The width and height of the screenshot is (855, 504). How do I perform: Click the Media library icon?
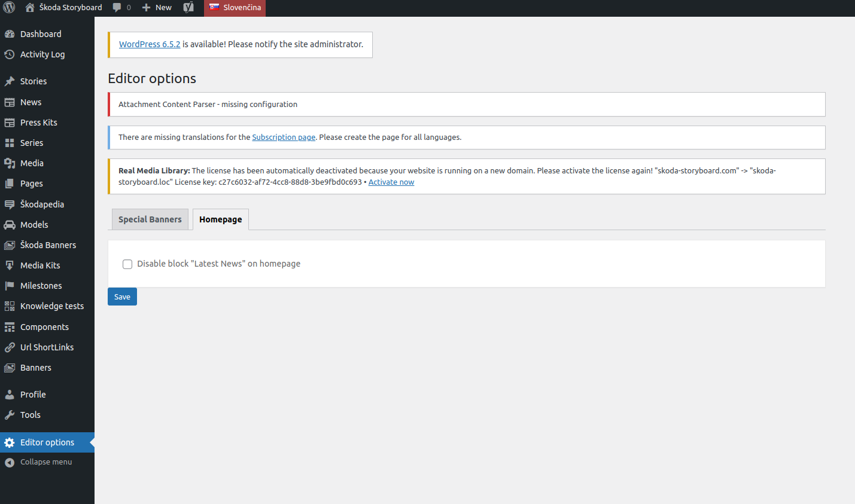tap(10, 163)
